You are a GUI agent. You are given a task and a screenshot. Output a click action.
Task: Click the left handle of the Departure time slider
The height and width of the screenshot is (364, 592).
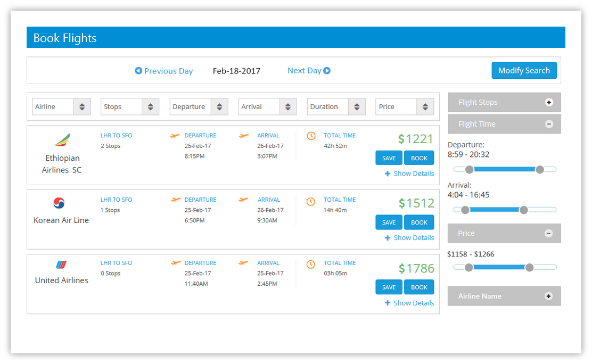click(469, 169)
